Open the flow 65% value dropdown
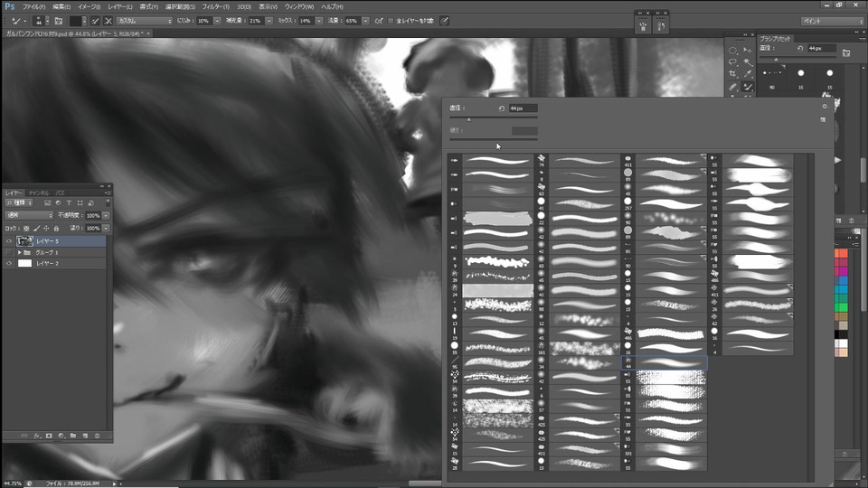 click(x=365, y=21)
